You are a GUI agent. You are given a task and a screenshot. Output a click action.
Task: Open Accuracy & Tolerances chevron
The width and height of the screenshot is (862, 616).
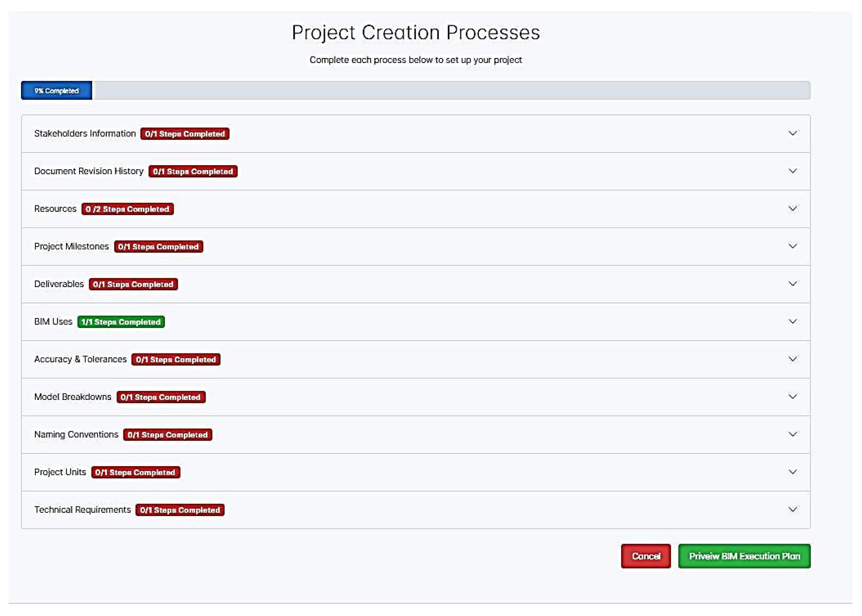(x=792, y=359)
